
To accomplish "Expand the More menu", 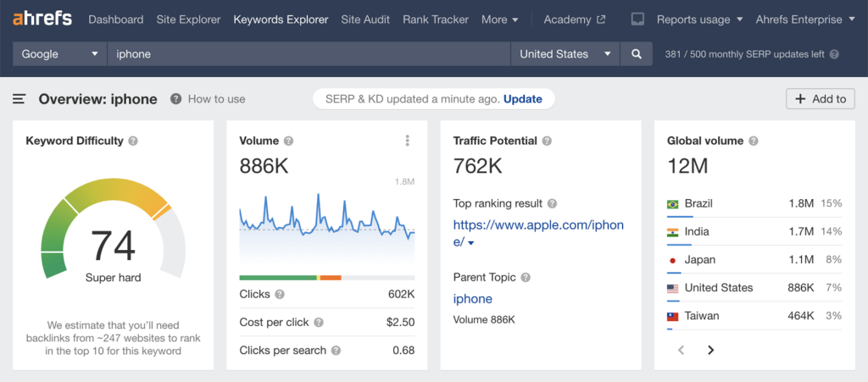I will coord(500,19).
